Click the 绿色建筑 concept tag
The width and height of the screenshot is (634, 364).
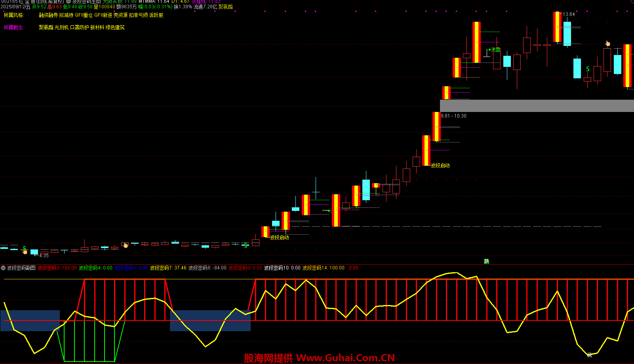pyautogui.click(x=115, y=27)
